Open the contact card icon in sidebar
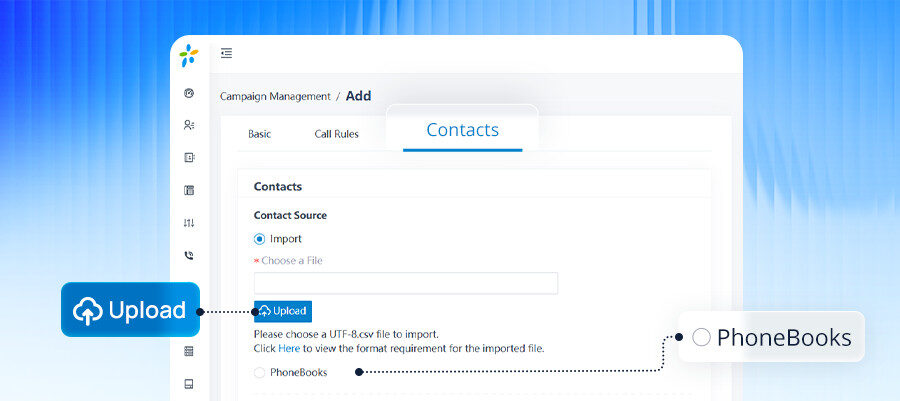900x401 pixels. click(189, 157)
